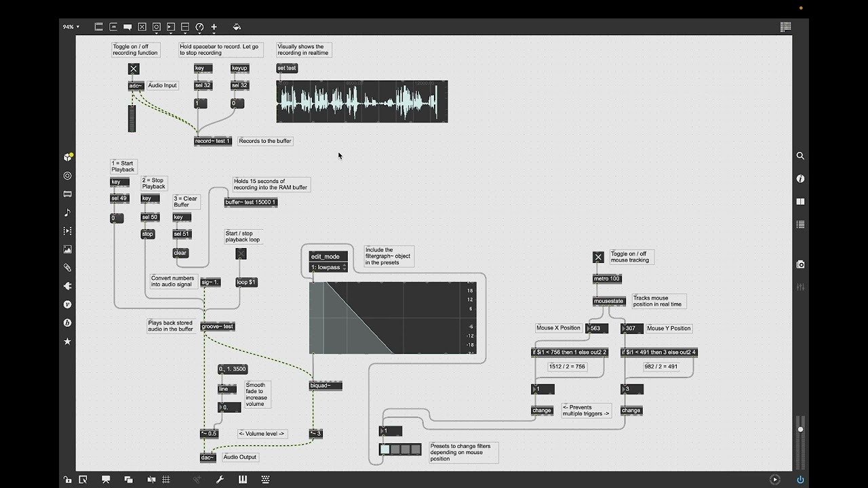
Task: Toggle the audio power button
Action: [800, 479]
